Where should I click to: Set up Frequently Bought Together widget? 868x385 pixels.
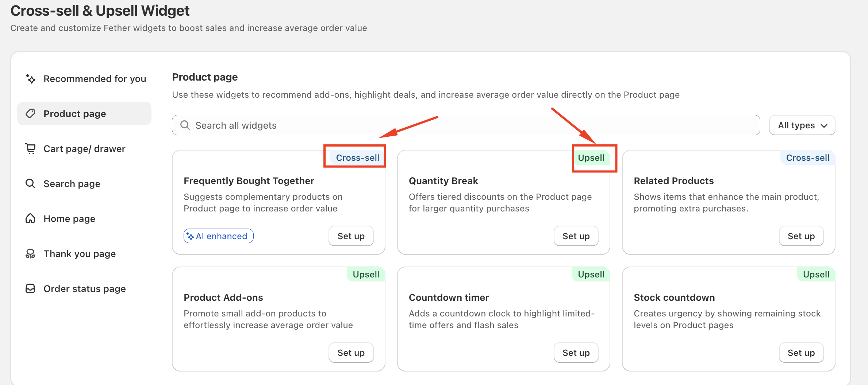(x=351, y=236)
